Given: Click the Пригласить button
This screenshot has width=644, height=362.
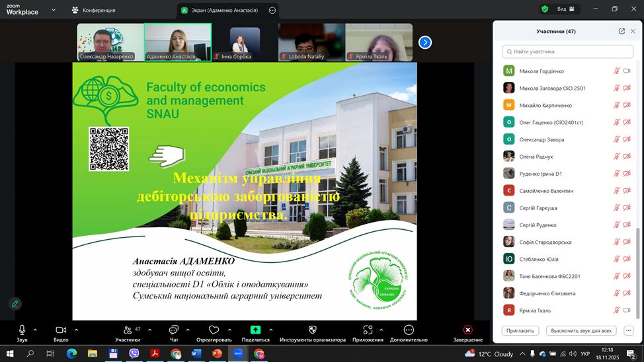Looking at the screenshot, I should point(521,330).
